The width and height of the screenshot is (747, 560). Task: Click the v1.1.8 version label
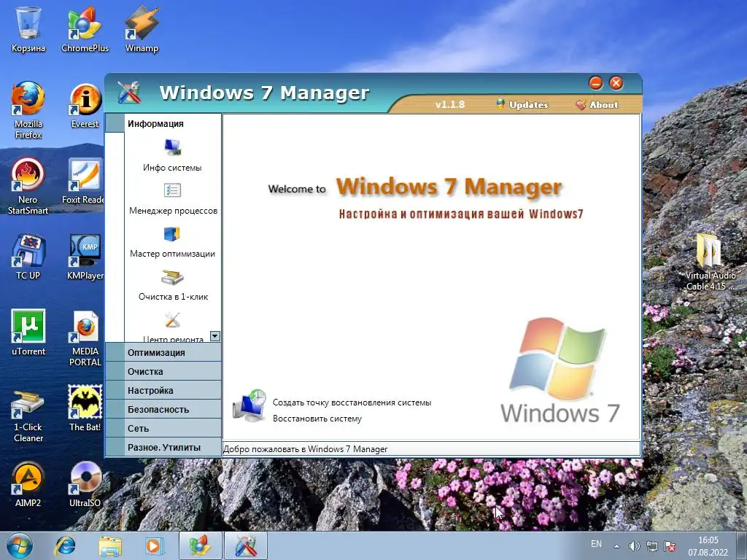click(x=449, y=104)
